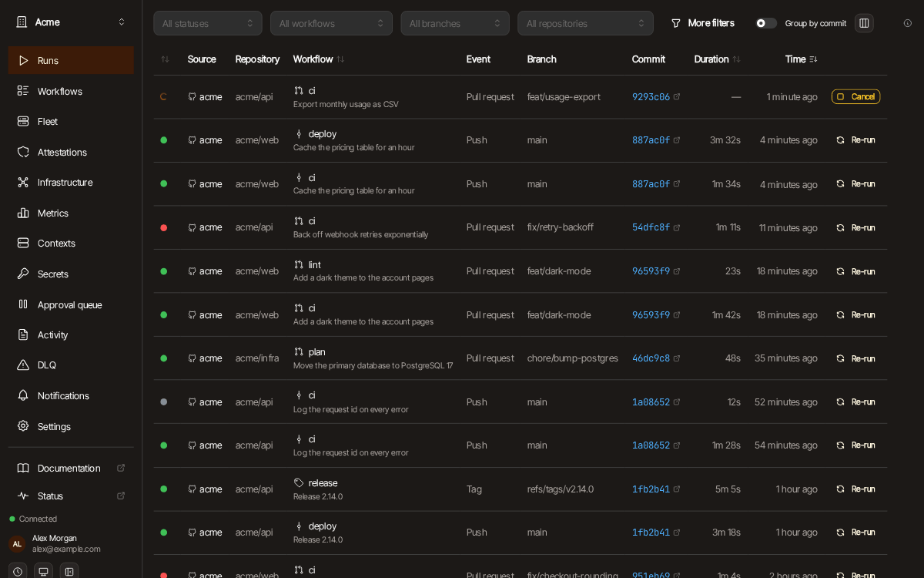Open the Fleet page via its sidebar icon
The height and width of the screenshot is (578, 924).
coord(23,121)
